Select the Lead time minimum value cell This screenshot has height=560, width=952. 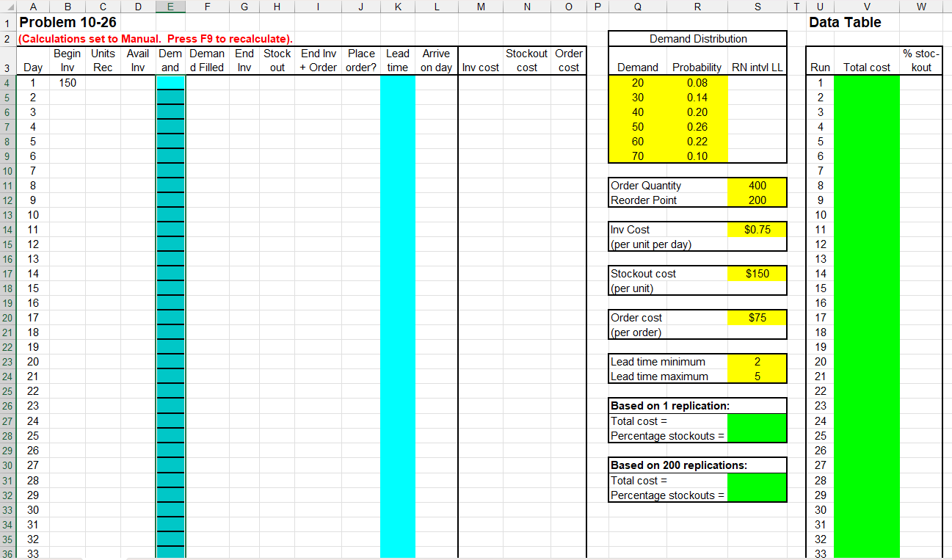point(757,361)
